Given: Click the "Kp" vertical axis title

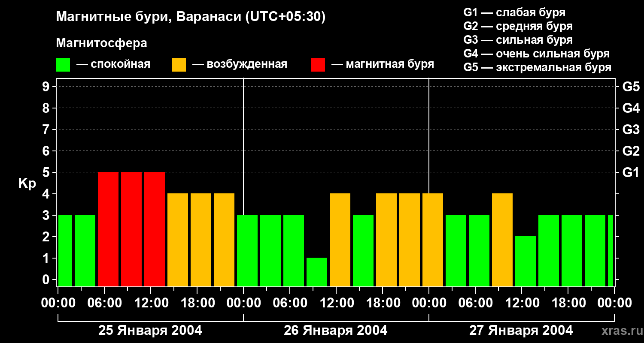Looking at the screenshot, I should click(x=27, y=184).
